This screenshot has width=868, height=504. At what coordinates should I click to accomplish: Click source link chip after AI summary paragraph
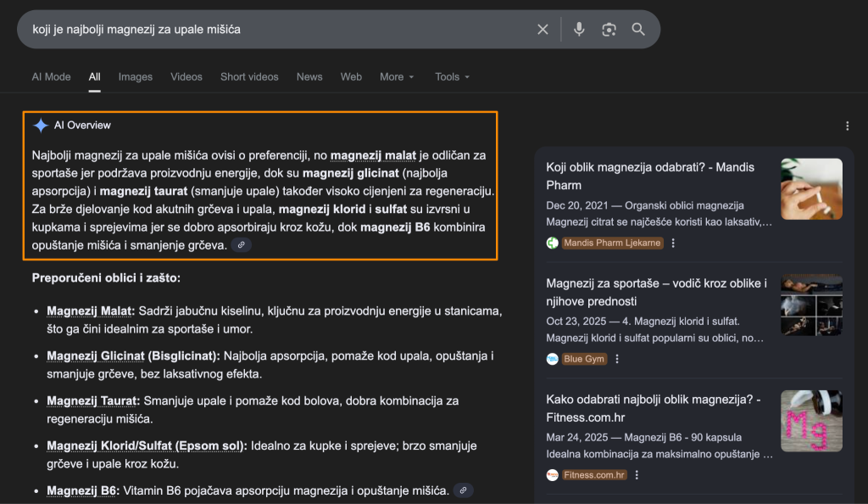(242, 245)
